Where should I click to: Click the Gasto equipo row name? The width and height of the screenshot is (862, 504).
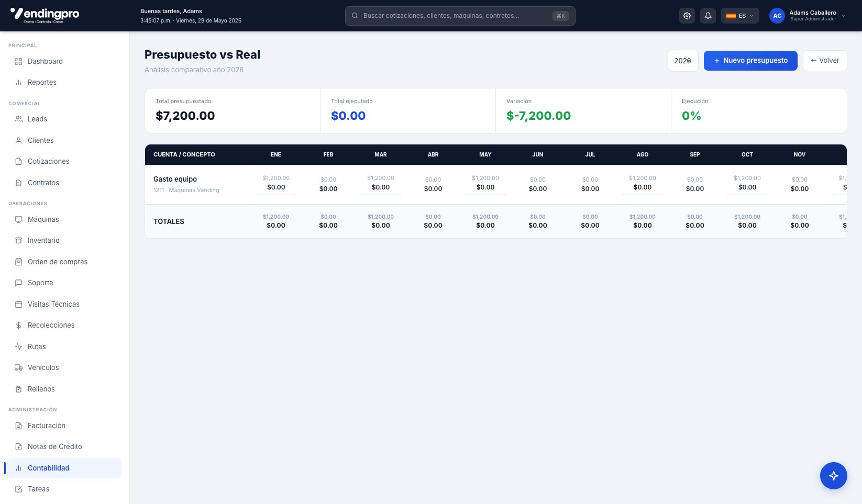tap(175, 179)
